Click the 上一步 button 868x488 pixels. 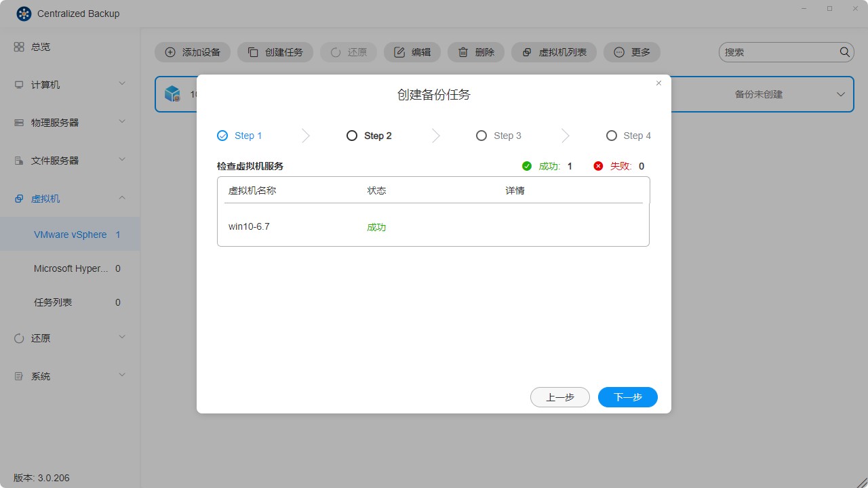560,397
